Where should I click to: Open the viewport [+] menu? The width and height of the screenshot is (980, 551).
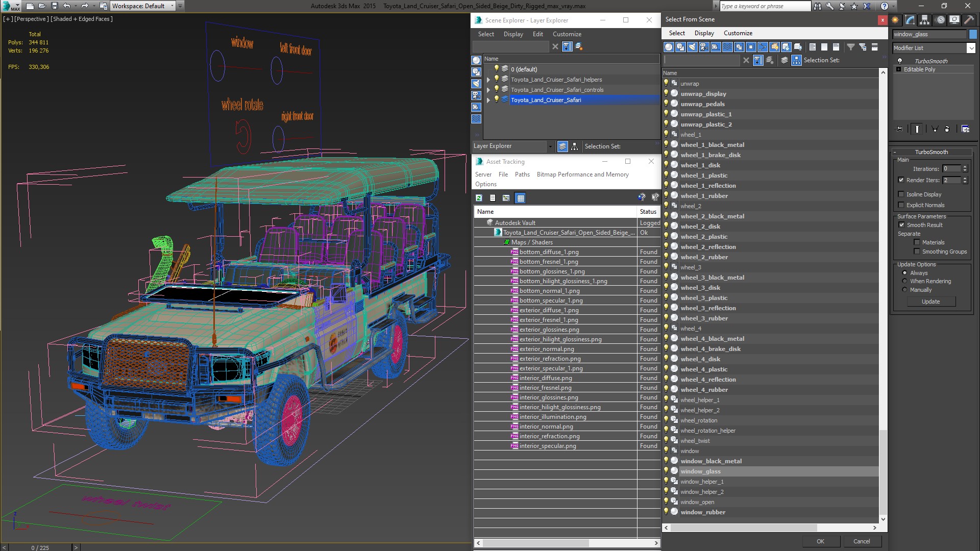tap(8, 19)
